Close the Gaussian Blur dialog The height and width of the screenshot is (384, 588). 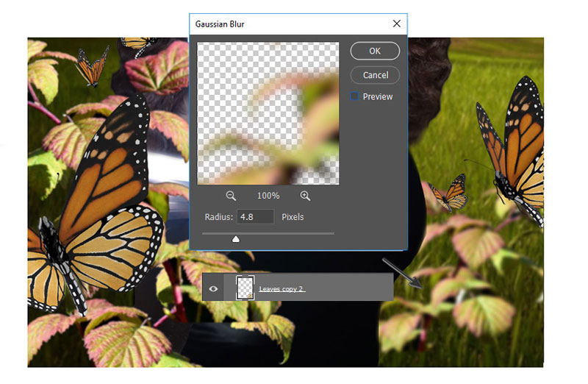click(x=396, y=24)
